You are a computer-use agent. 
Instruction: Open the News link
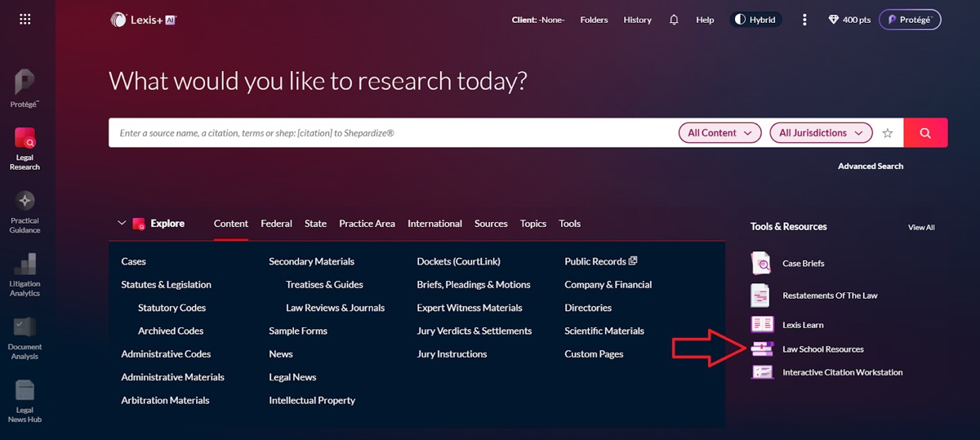281,354
